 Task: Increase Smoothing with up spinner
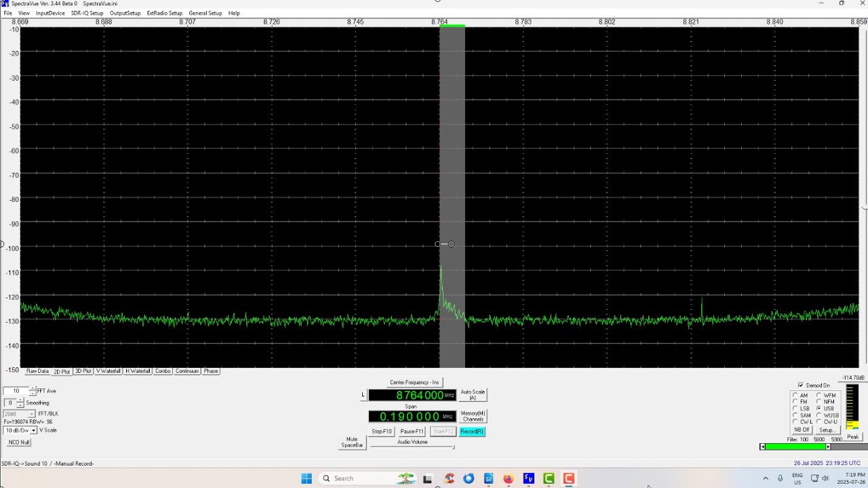pyautogui.click(x=21, y=401)
